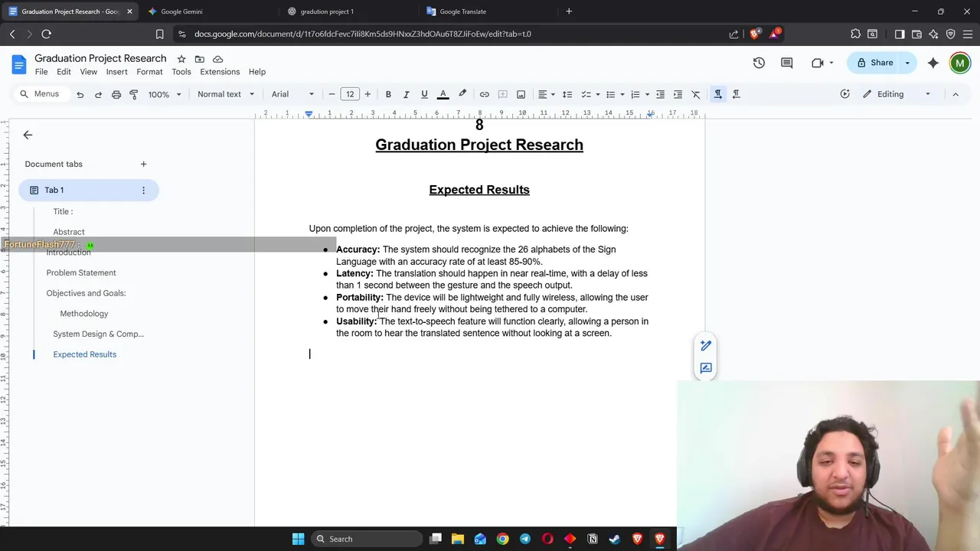Move document to folder

[x=200, y=59]
